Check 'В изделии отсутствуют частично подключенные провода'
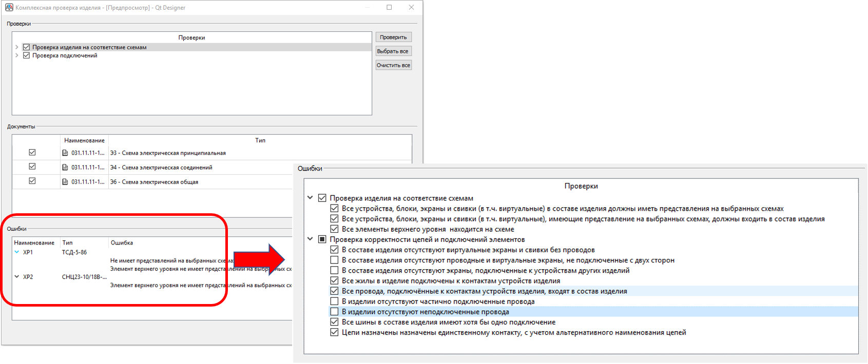Screen dimensions: 868x364 pyautogui.click(x=334, y=301)
